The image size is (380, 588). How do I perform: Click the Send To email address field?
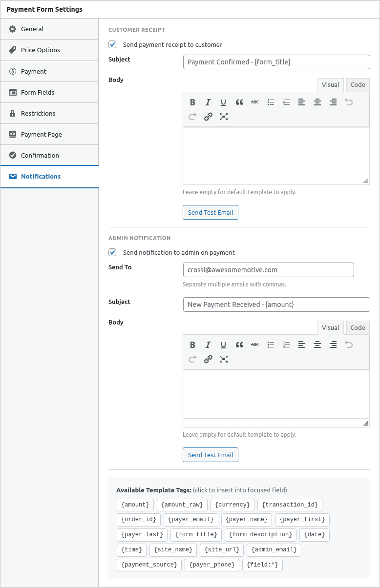coord(268,269)
